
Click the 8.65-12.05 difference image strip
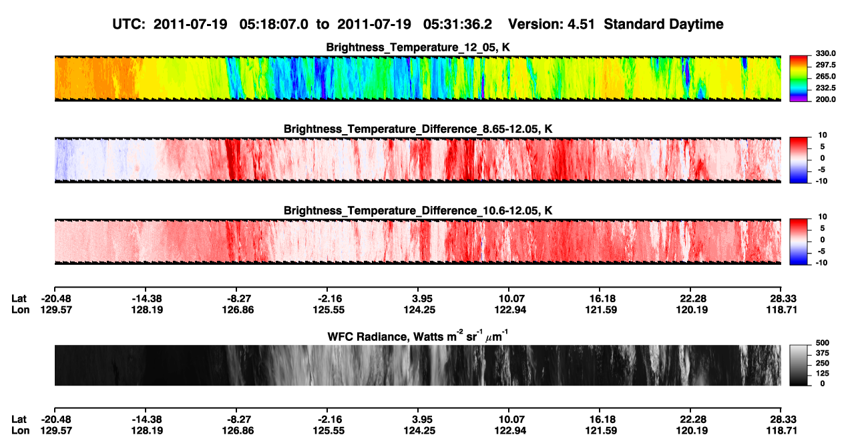[x=418, y=159]
